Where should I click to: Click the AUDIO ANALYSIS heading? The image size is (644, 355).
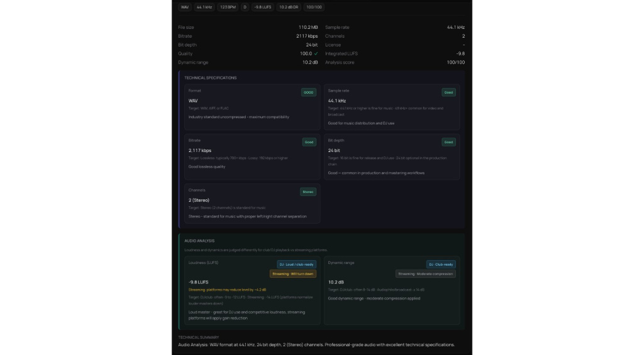[x=199, y=241]
